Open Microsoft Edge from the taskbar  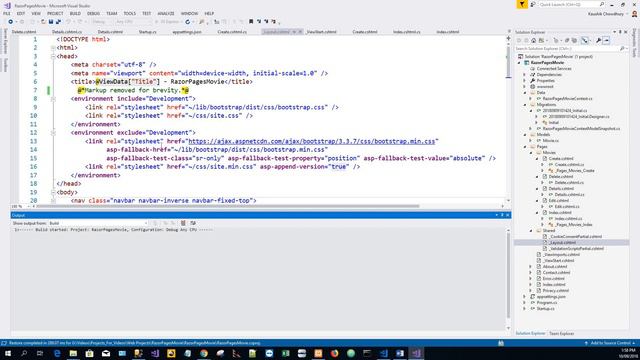[x=57, y=353]
